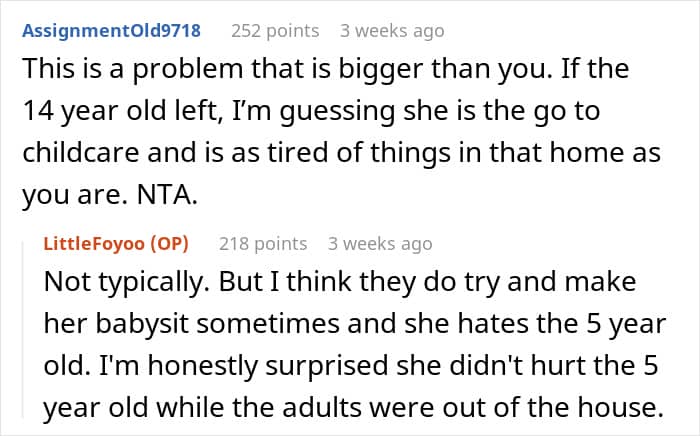Click the 252 points score
The width and height of the screenshot is (700, 436).
tap(275, 31)
